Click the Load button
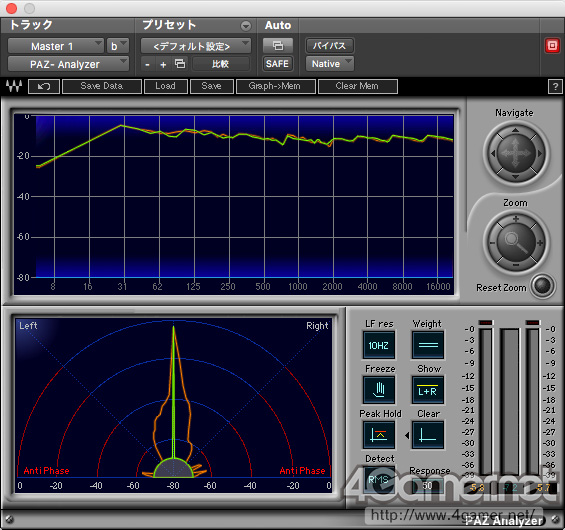565x530 pixels. pos(166,86)
